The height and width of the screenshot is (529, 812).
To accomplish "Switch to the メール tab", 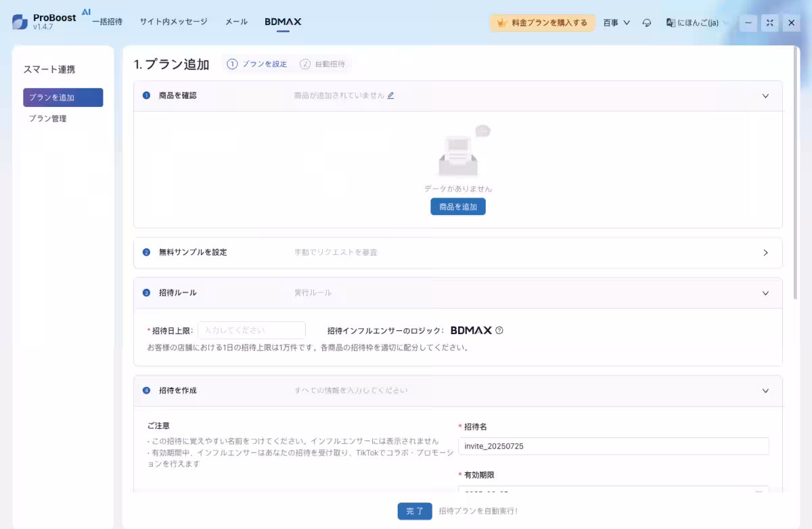I will (236, 21).
